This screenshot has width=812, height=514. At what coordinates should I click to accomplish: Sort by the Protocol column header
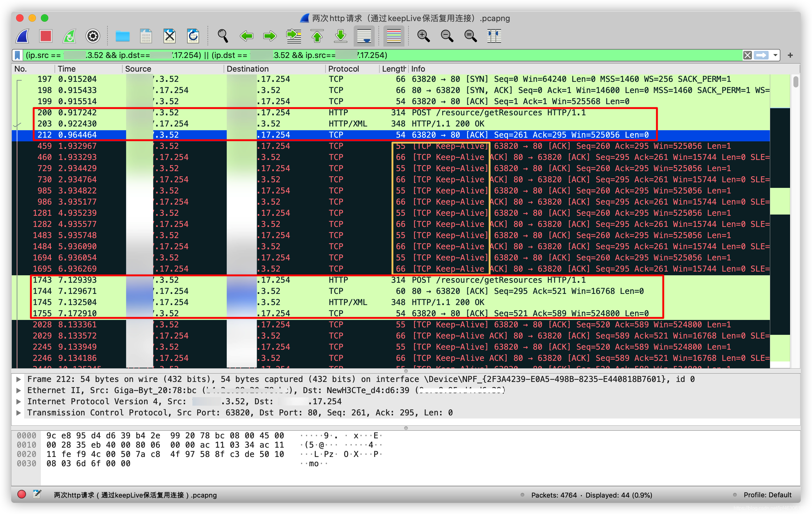[x=343, y=69]
